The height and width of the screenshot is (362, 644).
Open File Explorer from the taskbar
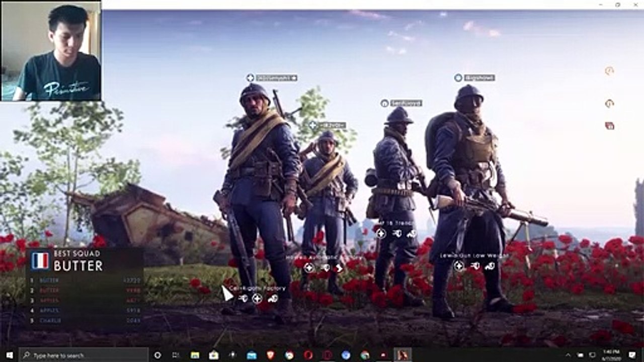(x=195, y=355)
